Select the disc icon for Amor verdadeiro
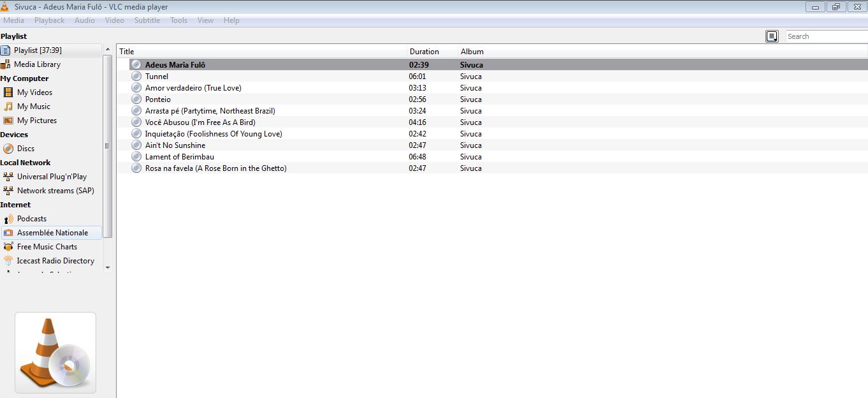The width and height of the screenshot is (868, 398). (136, 87)
